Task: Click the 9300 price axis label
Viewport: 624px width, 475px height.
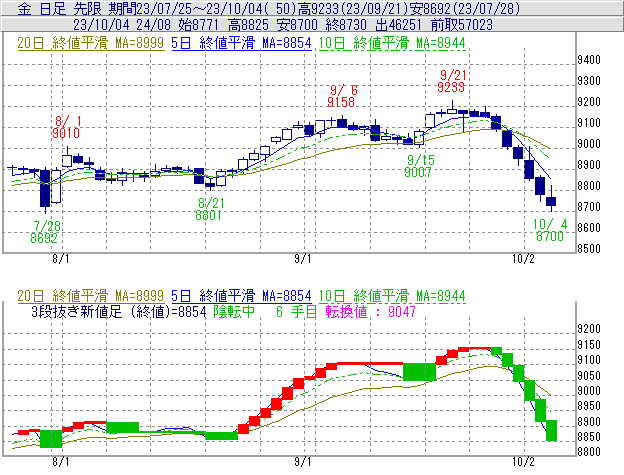Action: 589,81
